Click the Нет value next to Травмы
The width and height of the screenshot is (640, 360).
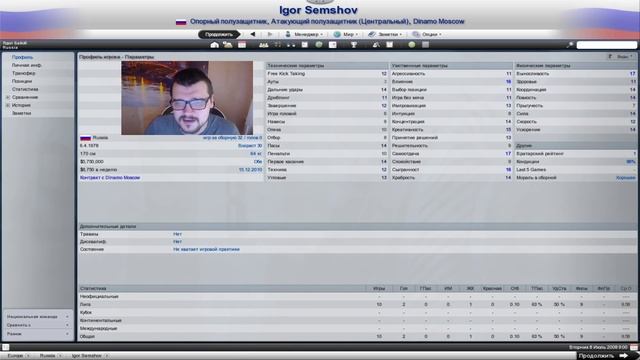pyautogui.click(x=177, y=234)
